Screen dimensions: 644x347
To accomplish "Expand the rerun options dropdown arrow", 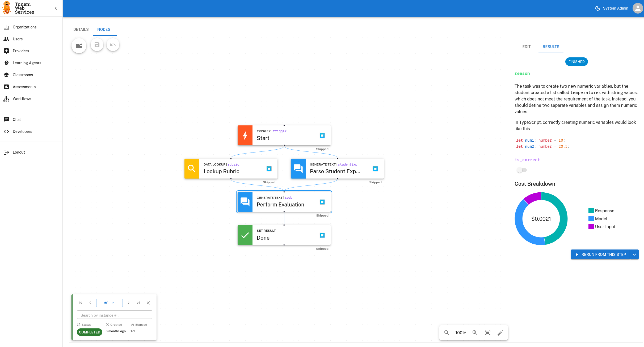I will pyautogui.click(x=634, y=255).
